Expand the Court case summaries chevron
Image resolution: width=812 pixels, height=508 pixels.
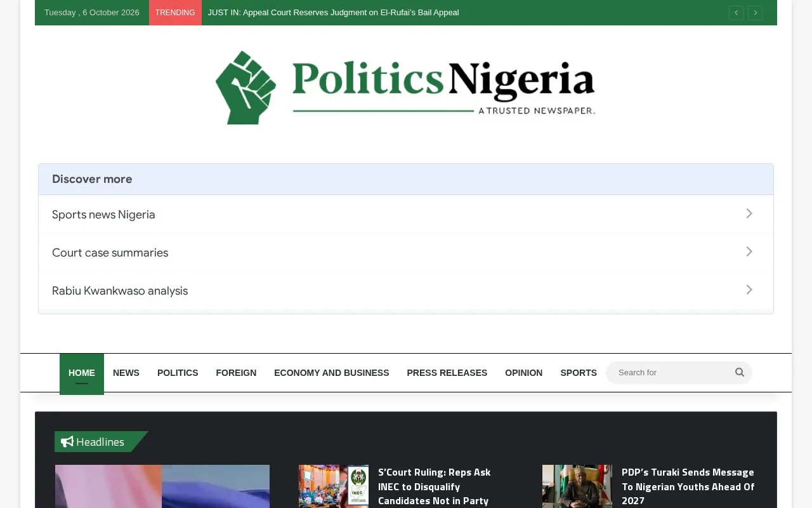pos(749,252)
